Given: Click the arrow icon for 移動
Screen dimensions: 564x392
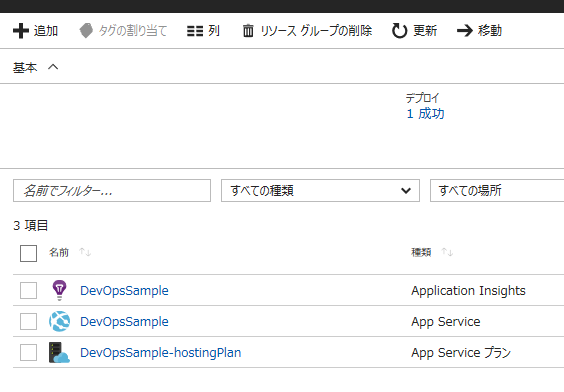Looking at the screenshot, I should point(465,31).
